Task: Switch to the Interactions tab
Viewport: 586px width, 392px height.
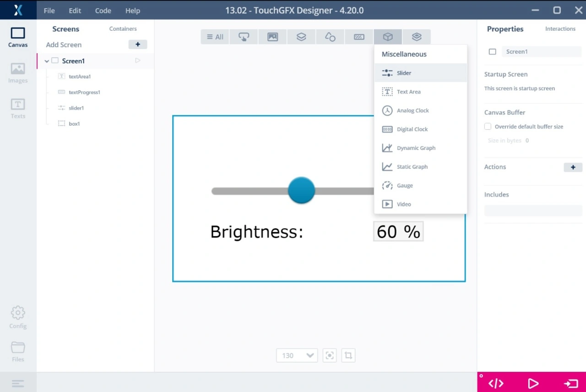Action: coord(560,29)
